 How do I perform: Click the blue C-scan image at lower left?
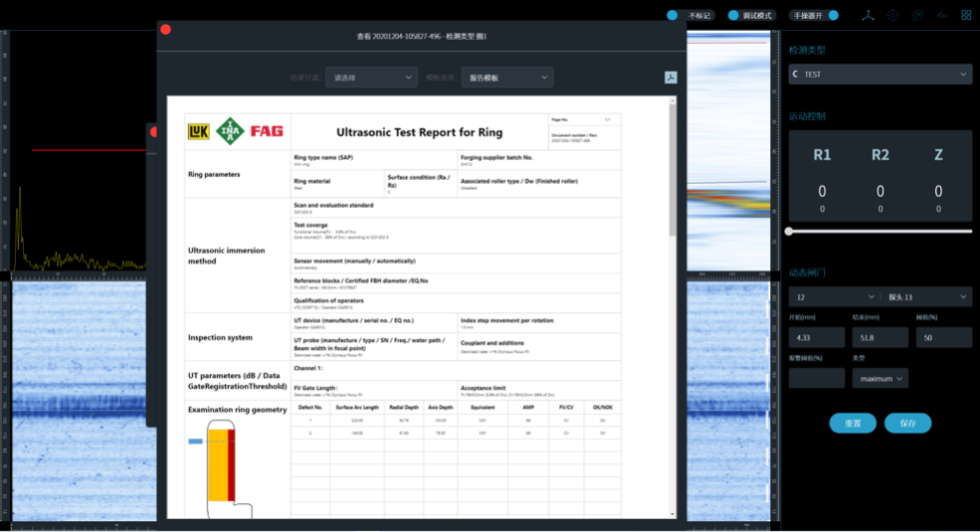point(84,401)
